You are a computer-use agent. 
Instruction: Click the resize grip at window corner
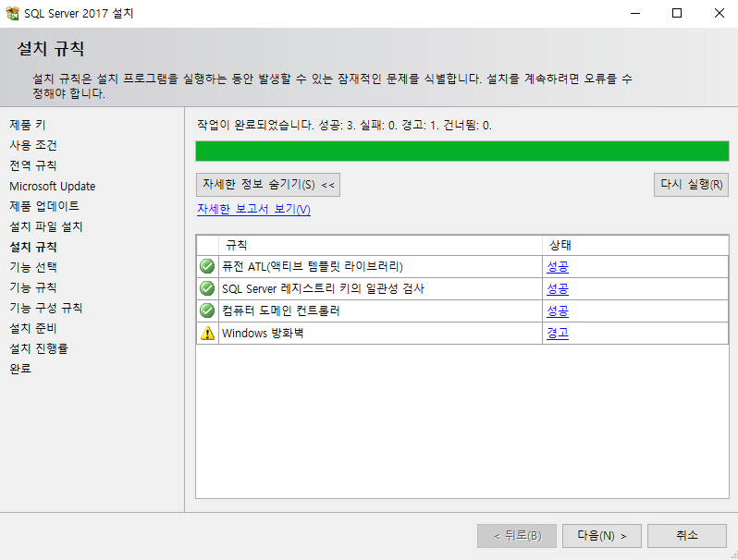point(733,555)
